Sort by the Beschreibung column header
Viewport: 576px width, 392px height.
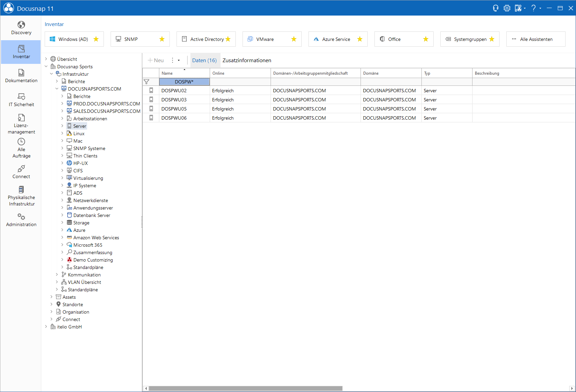pos(524,73)
